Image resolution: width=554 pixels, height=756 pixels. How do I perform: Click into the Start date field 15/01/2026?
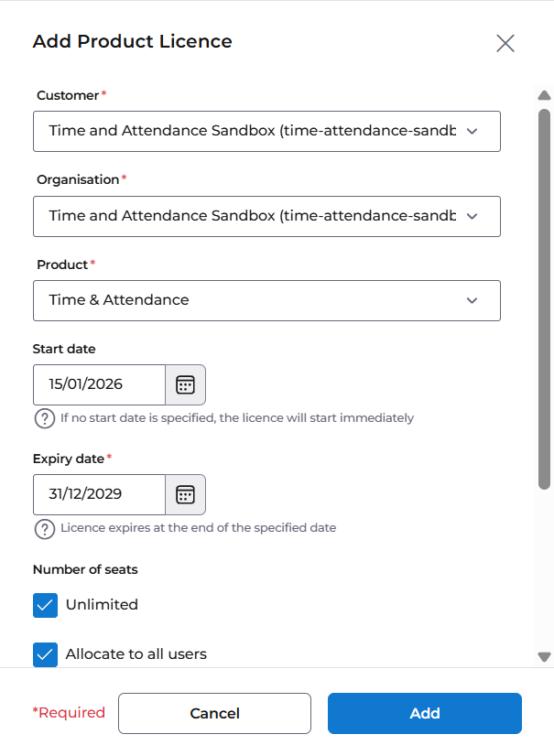click(100, 384)
